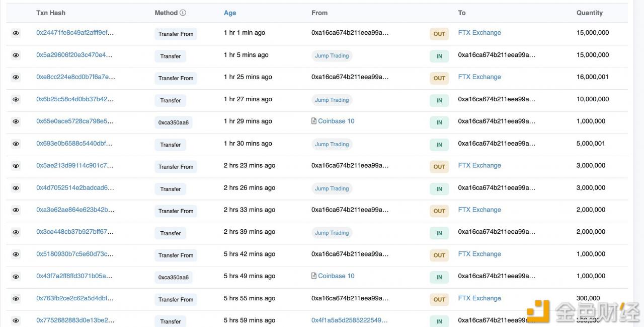Click the contract icon before Coinbase 10, 1 hr 29 mins row
This screenshot has height=327, width=644.
tap(314, 121)
